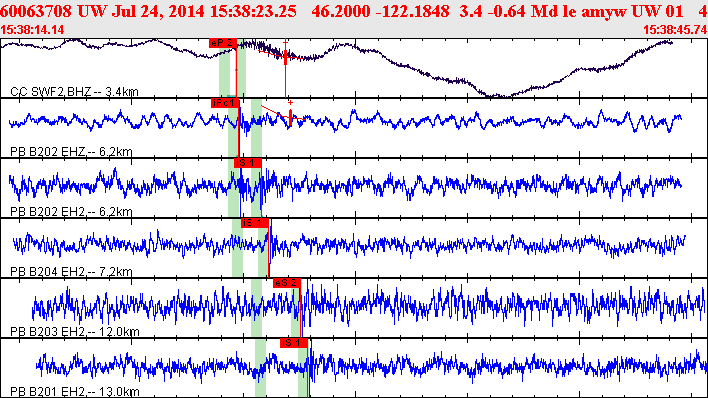
Task: Choose the PB B204 EH2 7.2km station label
Action: pyautogui.click(x=71, y=272)
